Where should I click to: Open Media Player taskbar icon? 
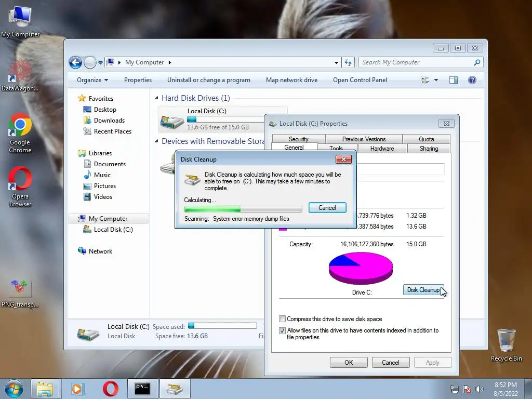pos(77,389)
